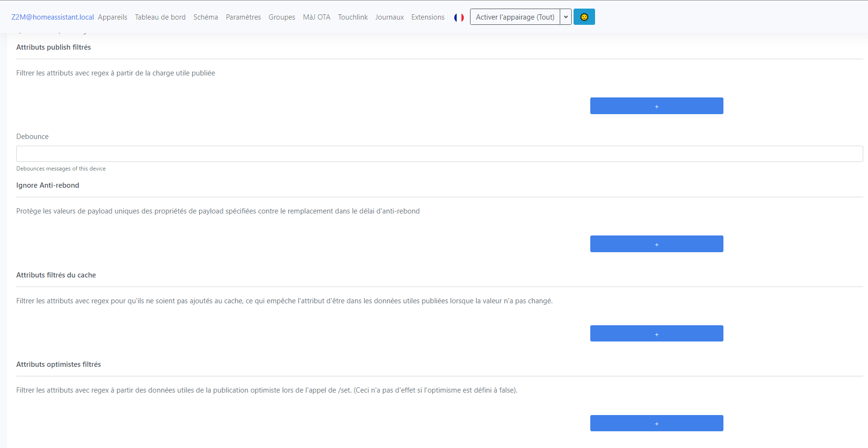This screenshot has height=448, width=868.
Task: Toggle the dark/light theme with the sun icon
Action: 584,16
